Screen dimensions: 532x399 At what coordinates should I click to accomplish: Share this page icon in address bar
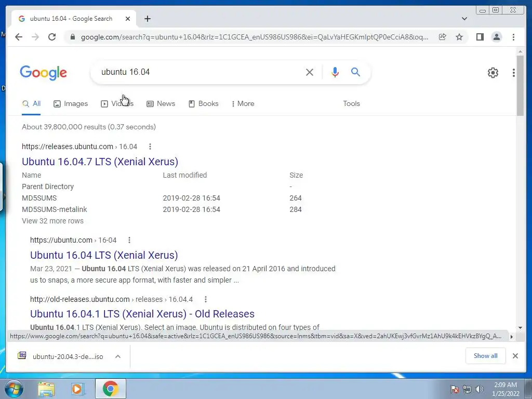[x=442, y=37]
